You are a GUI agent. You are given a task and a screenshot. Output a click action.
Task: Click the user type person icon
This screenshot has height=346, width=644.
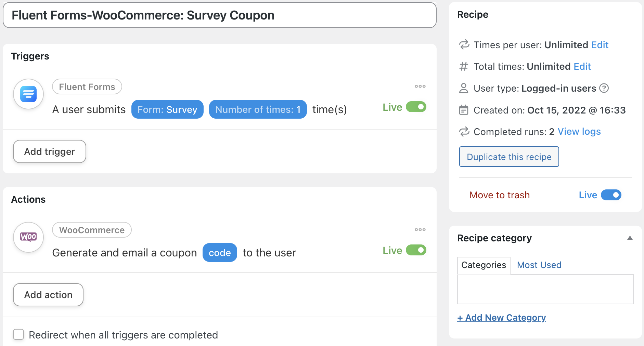click(x=464, y=88)
